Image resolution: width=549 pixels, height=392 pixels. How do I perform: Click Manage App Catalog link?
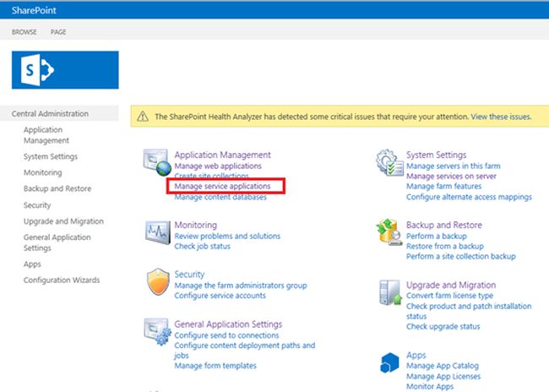tap(443, 366)
